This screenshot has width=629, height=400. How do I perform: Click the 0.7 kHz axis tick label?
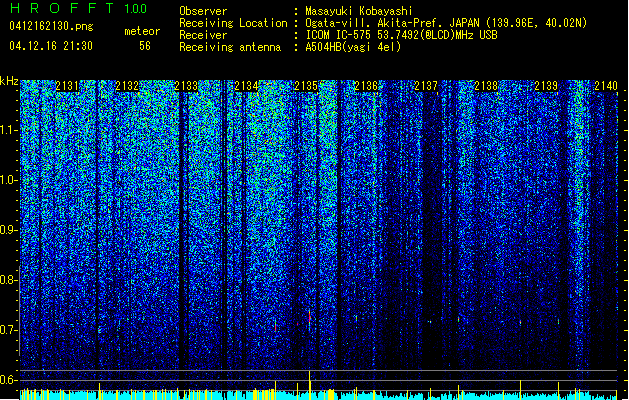[x=9, y=330]
